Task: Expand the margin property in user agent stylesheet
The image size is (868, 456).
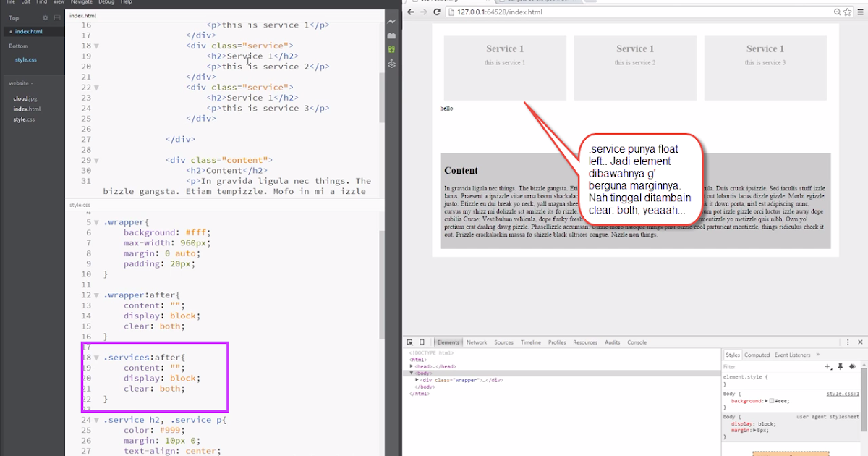Action: [x=754, y=430]
